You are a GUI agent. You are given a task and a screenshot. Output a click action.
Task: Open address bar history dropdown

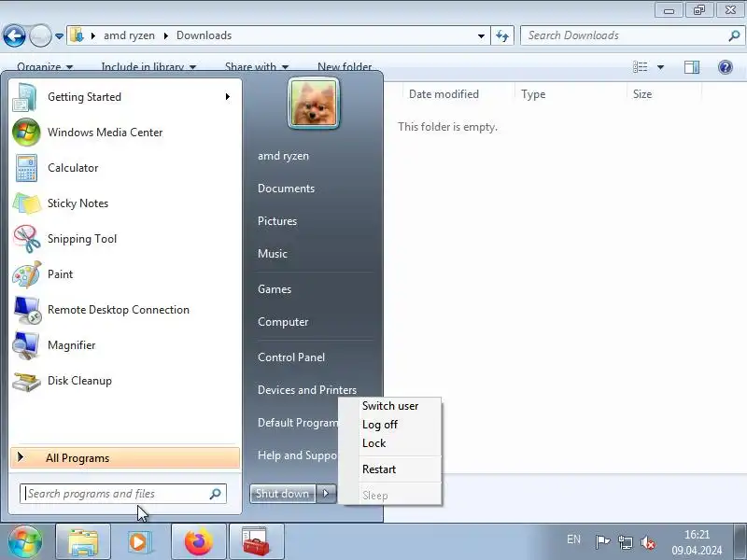pyautogui.click(x=481, y=36)
